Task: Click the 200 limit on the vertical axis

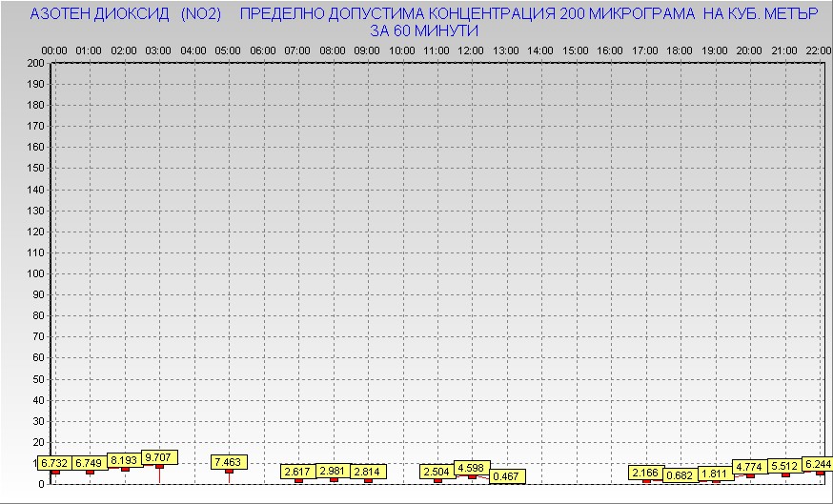Action: tap(35, 63)
